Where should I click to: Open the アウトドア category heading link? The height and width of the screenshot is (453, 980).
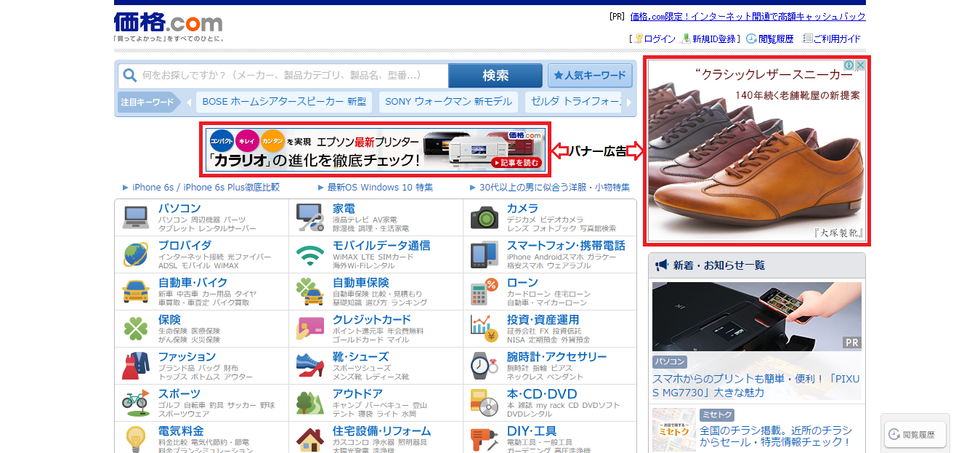click(x=357, y=394)
